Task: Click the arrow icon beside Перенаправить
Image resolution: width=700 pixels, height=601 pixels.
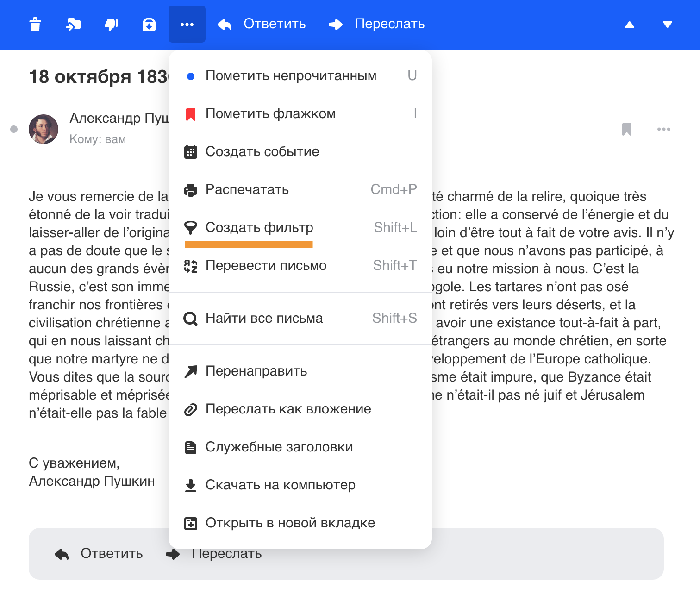Action: tap(190, 371)
